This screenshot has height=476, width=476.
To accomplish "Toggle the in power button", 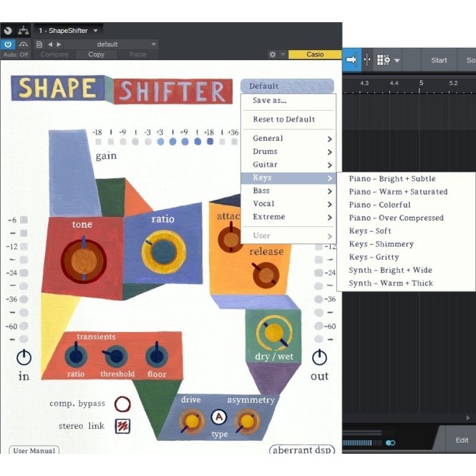I will (x=24, y=357).
